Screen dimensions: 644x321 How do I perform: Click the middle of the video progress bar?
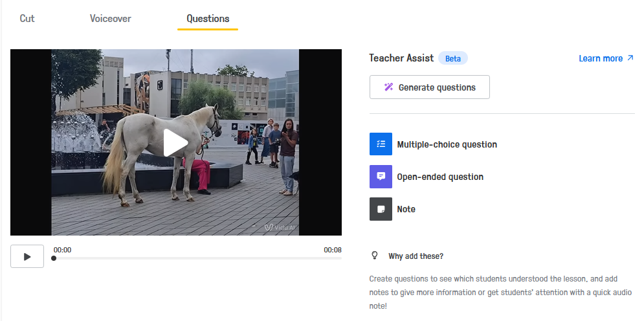tap(197, 258)
